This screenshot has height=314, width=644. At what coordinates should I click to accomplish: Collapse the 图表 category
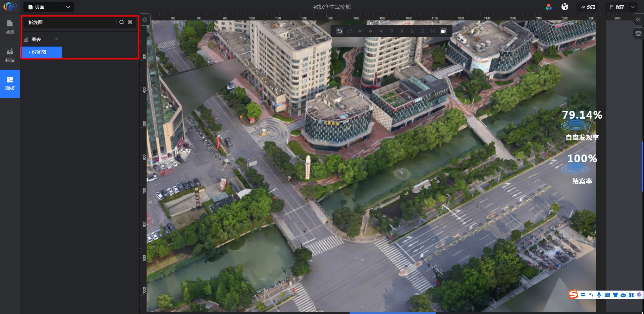pyautogui.click(x=56, y=40)
